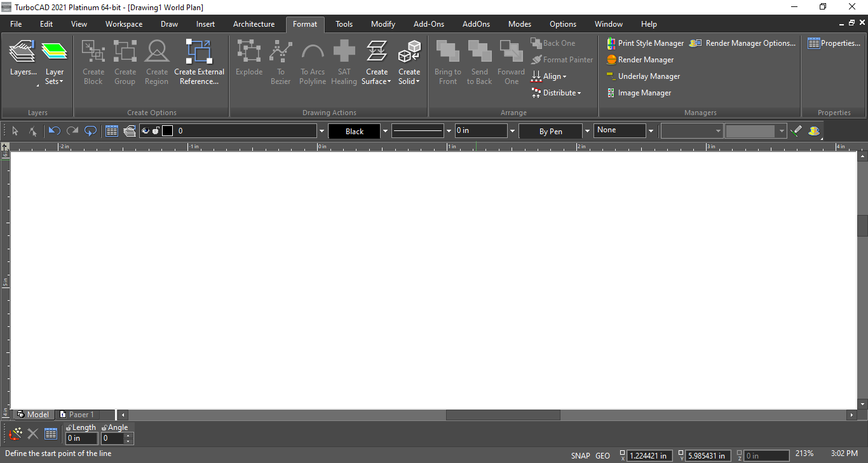Switch to the Draw ribbon tab
Viewport: 868px width, 463px height.
point(170,24)
